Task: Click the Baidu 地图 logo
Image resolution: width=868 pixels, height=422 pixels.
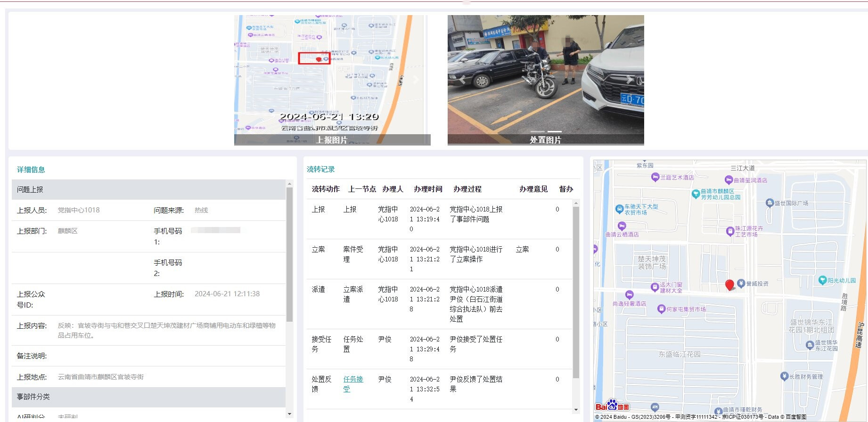Action: [x=612, y=406]
